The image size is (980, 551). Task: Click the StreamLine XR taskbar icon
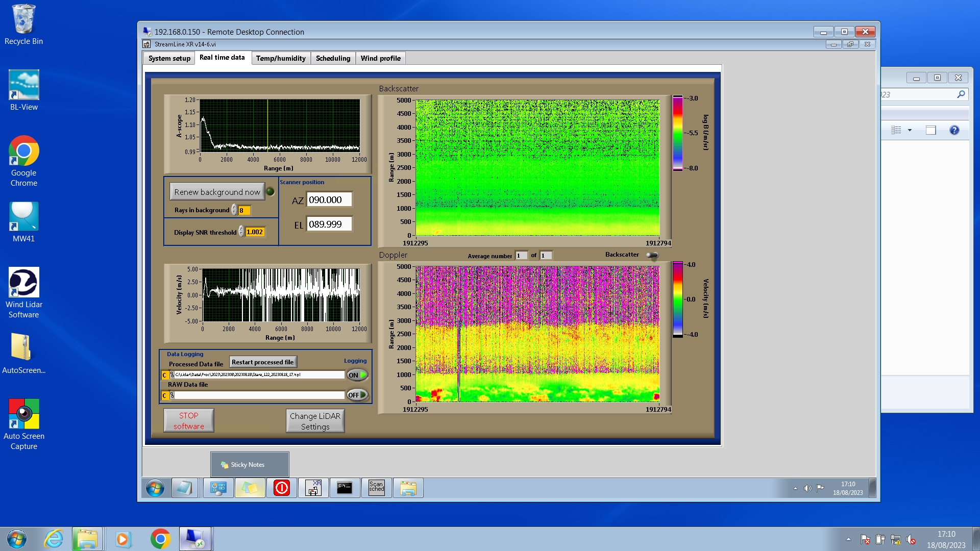(313, 488)
